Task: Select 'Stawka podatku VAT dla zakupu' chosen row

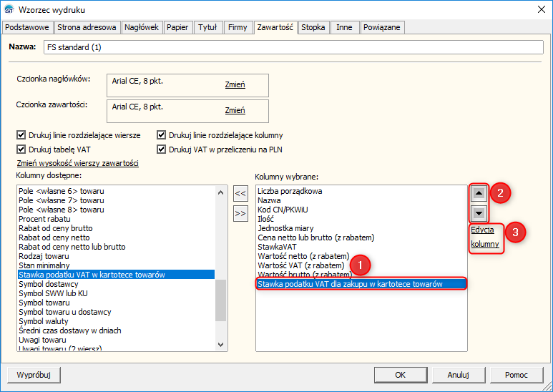Action: pyautogui.click(x=361, y=284)
